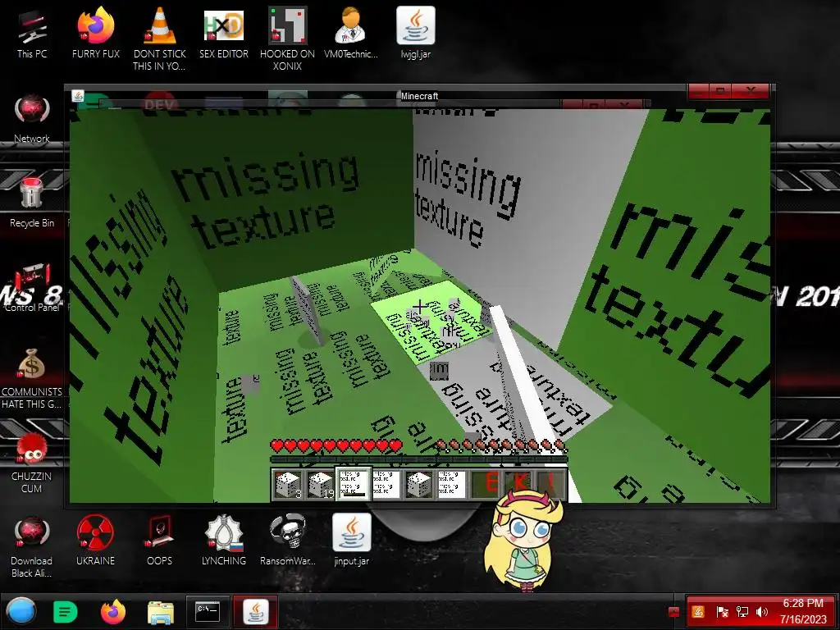The height and width of the screenshot is (630, 840).
Task: Click the Java Minecraft taskbar button
Action: (256, 611)
